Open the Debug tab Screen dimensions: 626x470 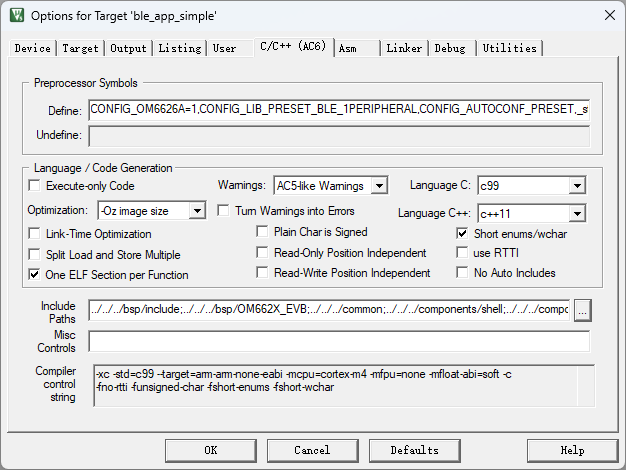click(450, 48)
